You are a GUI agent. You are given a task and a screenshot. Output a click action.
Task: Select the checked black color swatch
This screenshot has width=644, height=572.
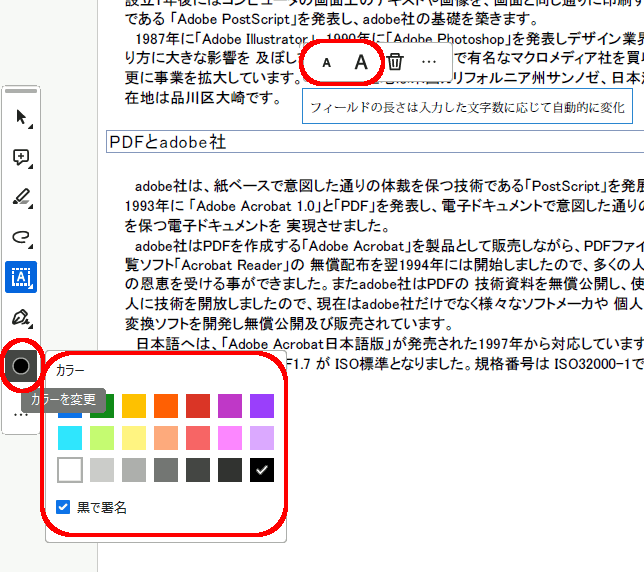tap(261, 469)
